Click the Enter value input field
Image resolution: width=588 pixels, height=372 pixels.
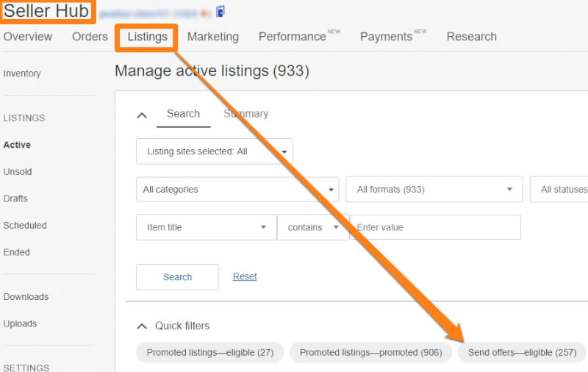(x=435, y=227)
